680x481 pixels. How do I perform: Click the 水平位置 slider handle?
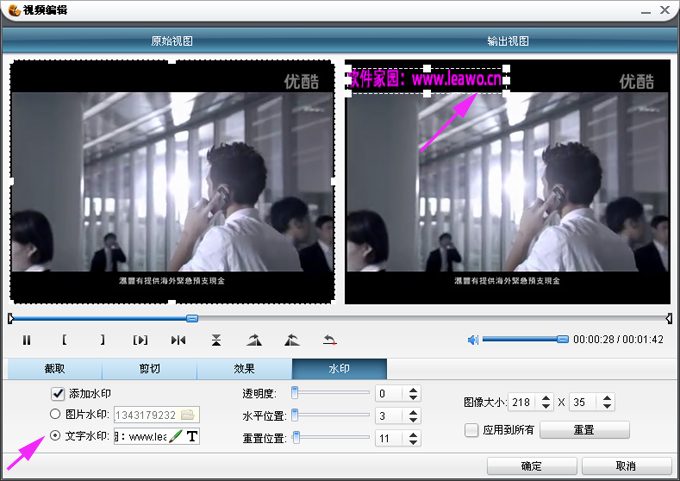(x=295, y=415)
